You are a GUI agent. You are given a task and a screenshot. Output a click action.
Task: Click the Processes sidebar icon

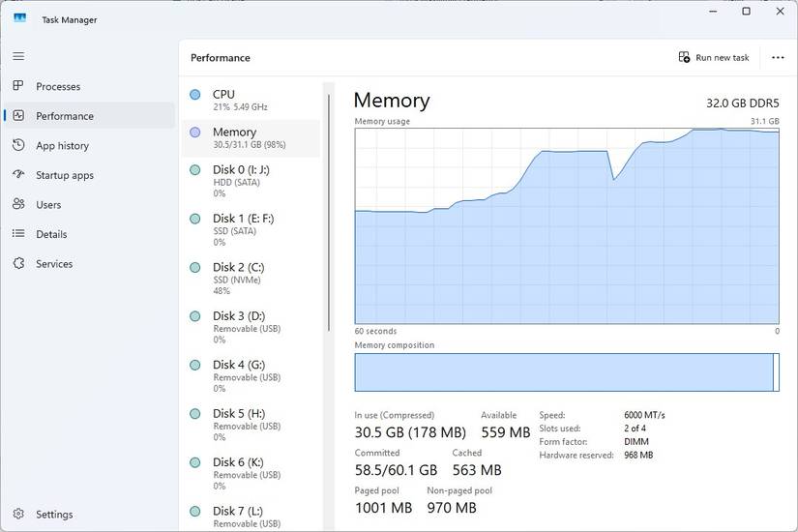18,85
